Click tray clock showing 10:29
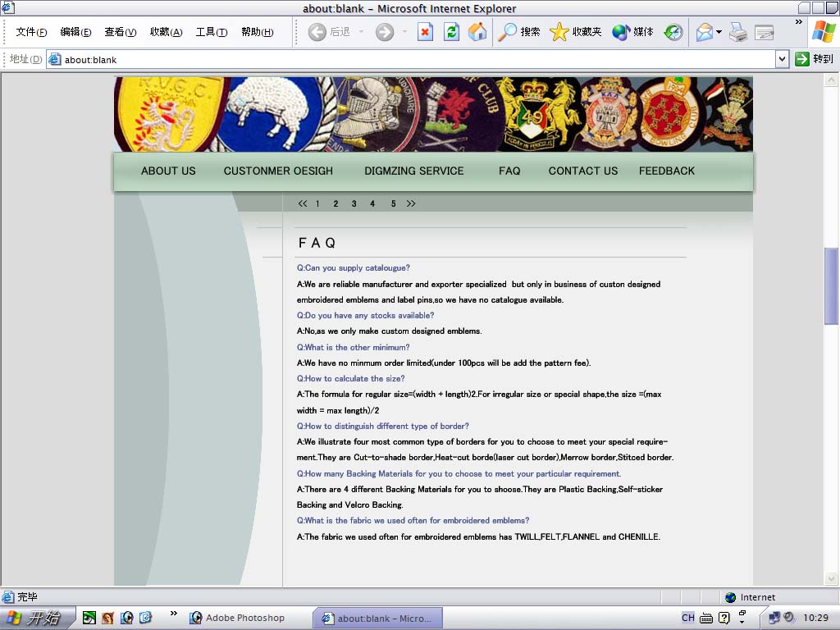840x630 pixels. pos(815,618)
